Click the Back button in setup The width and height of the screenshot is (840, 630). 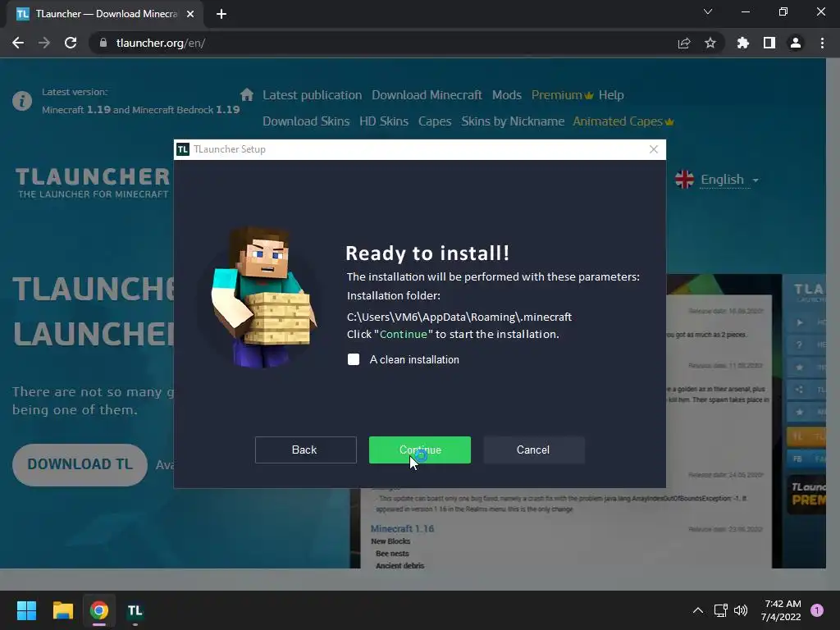coord(305,450)
